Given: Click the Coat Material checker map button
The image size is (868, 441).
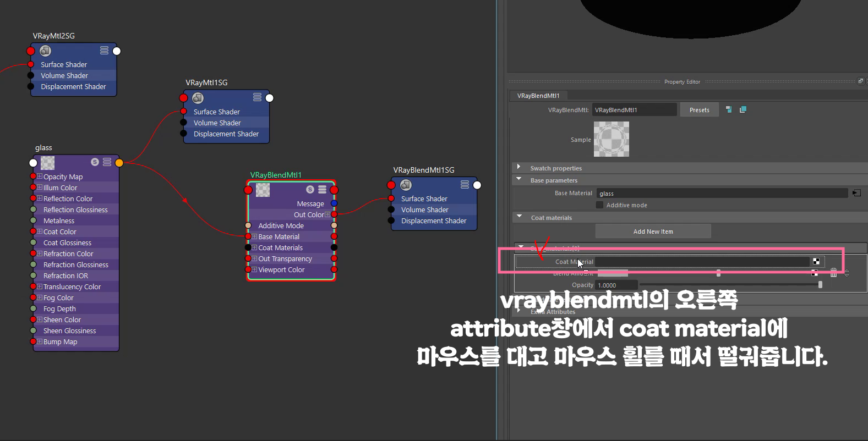Looking at the screenshot, I should click(x=816, y=262).
